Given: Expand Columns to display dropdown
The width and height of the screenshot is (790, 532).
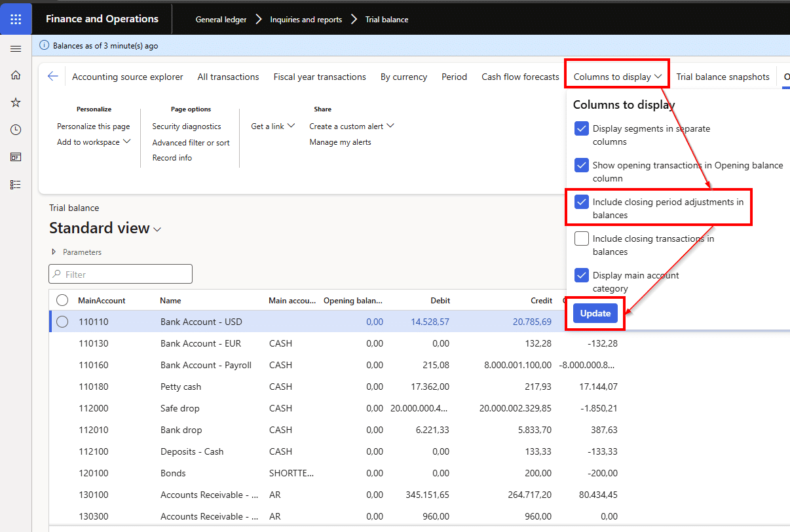Looking at the screenshot, I should 618,77.
